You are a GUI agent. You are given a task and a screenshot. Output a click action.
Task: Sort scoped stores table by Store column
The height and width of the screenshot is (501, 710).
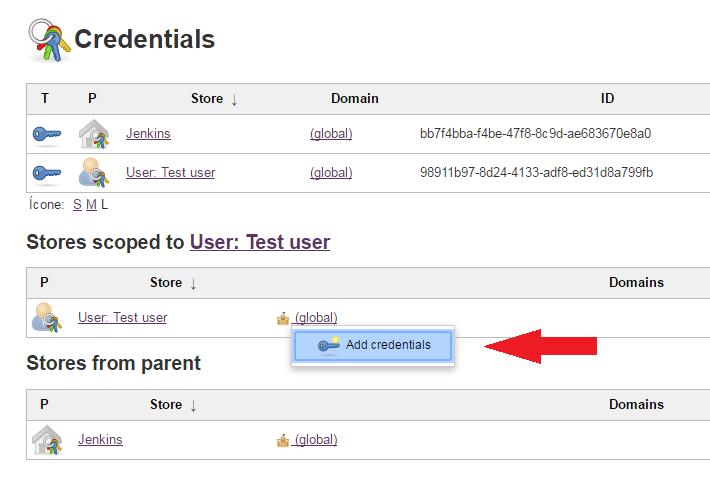[x=173, y=283]
